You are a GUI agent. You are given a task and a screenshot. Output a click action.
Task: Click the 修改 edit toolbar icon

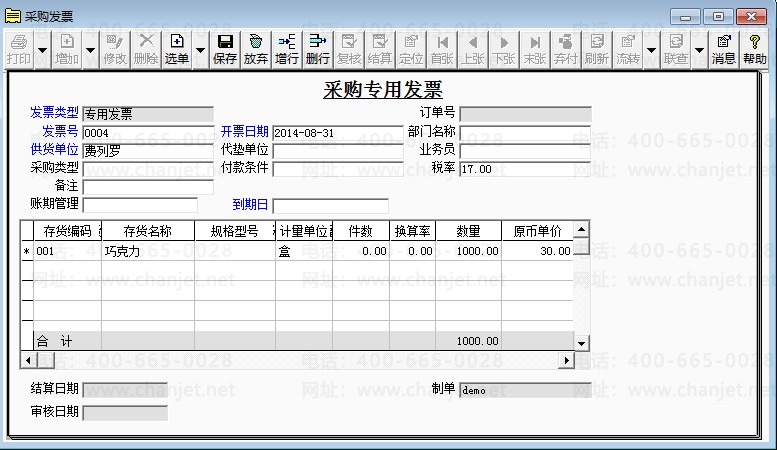pos(115,50)
